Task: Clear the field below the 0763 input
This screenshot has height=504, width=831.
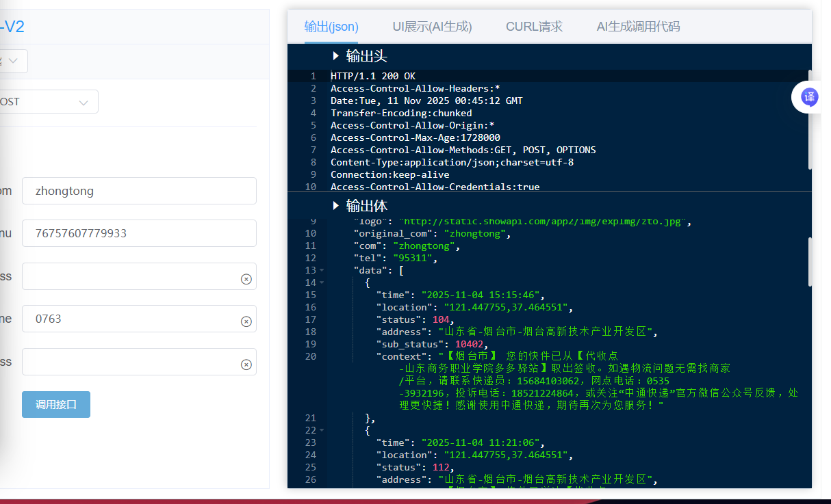Action: pos(246,364)
